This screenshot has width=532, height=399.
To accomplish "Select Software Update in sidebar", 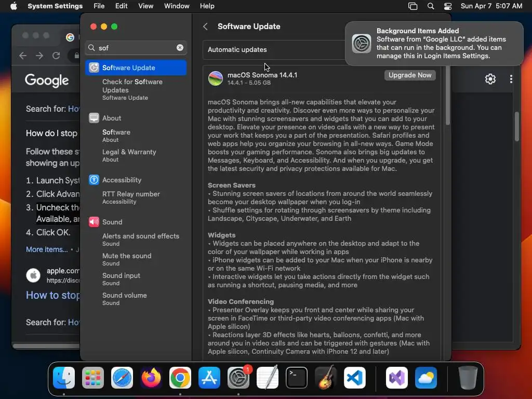I will click(x=136, y=68).
